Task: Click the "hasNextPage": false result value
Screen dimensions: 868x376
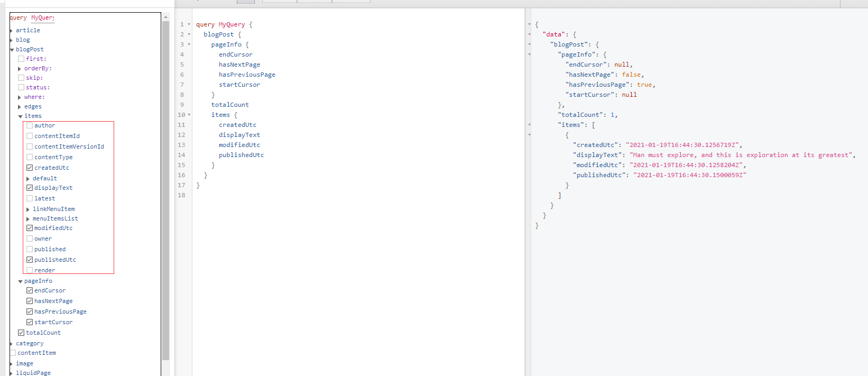Action: coord(631,75)
